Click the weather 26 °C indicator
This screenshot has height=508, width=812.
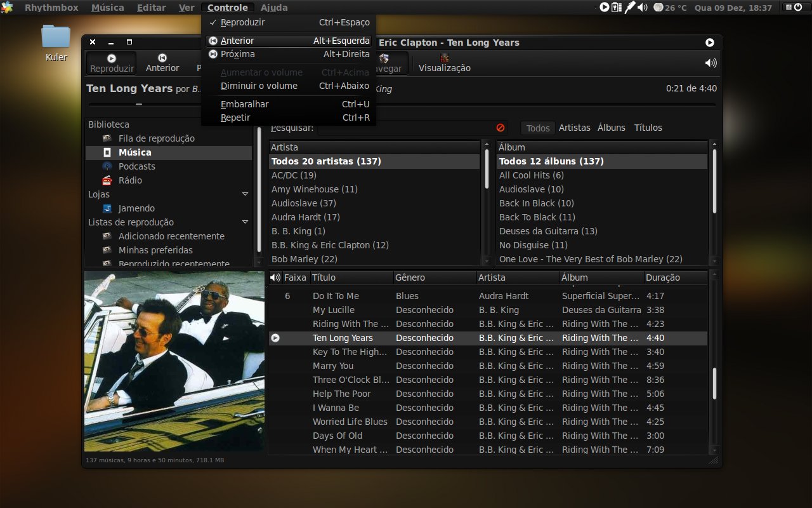point(671,8)
